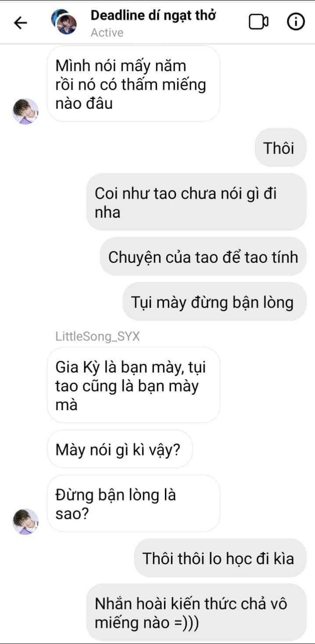The width and height of the screenshot is (315, 644).
Task: Tap the message starting "Nhắn hoài kiến thức"
Action: click(196, 612)
